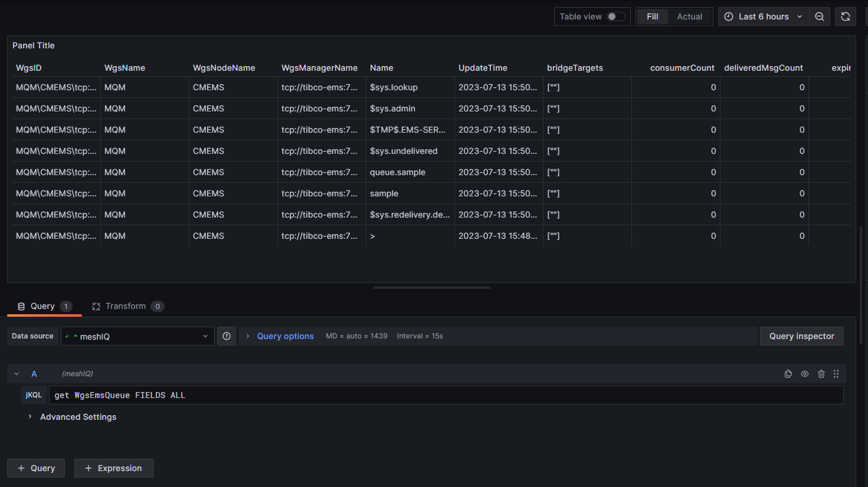Viewport: 868px width, 487px height.
Task: Click the WgsNodeName column header
Action: (x=224, y=68)
